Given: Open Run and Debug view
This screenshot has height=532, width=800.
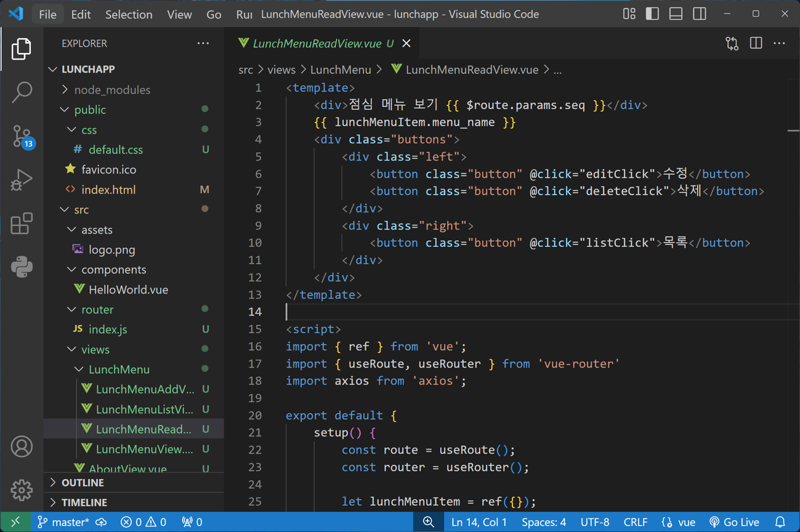Looking at the screenshot, I should coord(22,180).
